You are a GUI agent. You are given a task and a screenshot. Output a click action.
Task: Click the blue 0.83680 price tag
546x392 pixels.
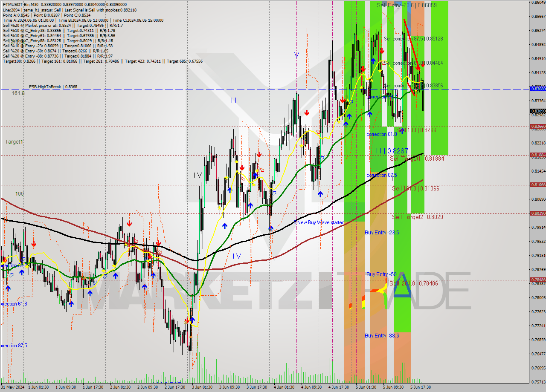coord(537,89)
